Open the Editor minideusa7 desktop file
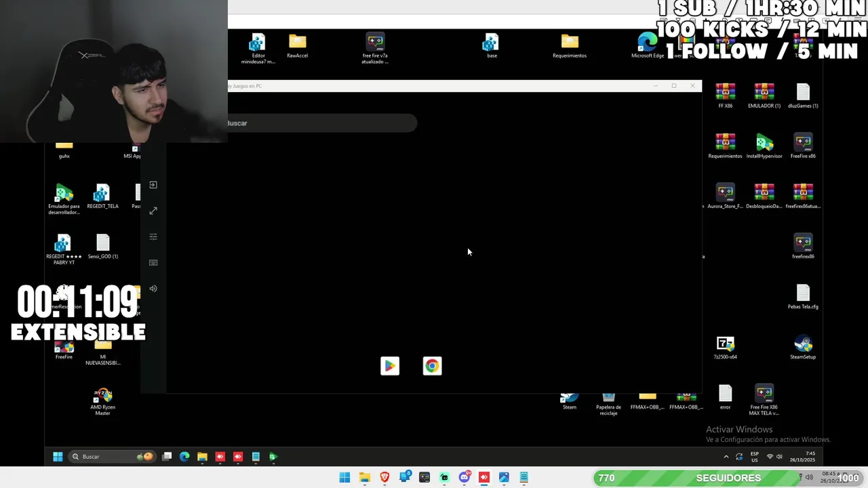 (258, 48)
